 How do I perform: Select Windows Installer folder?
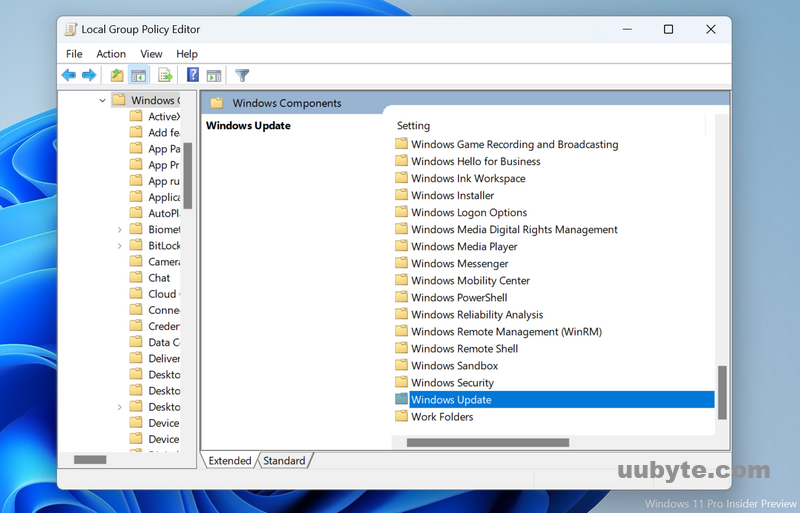(x=453, y=196)
